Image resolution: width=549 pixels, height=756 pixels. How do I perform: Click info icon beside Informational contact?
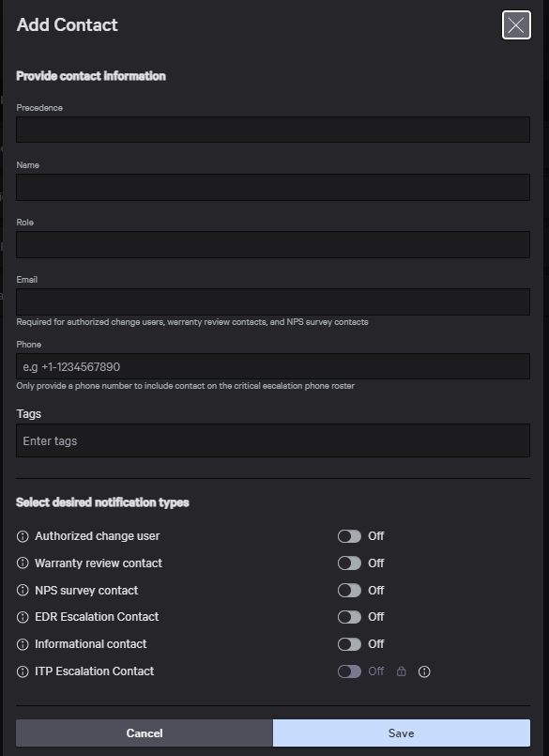pyautogui.click(x=23, y=644)
